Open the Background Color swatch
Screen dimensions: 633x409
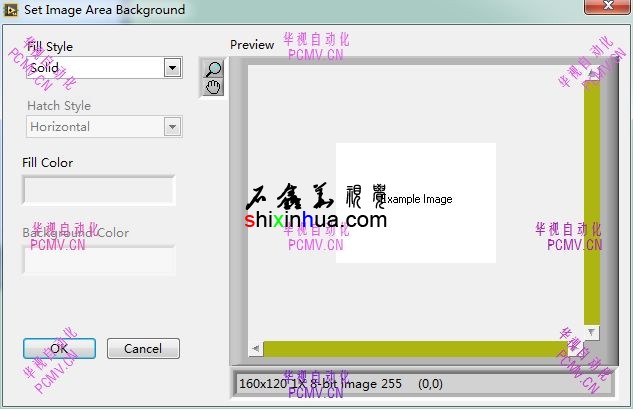[x=98, y=260]
